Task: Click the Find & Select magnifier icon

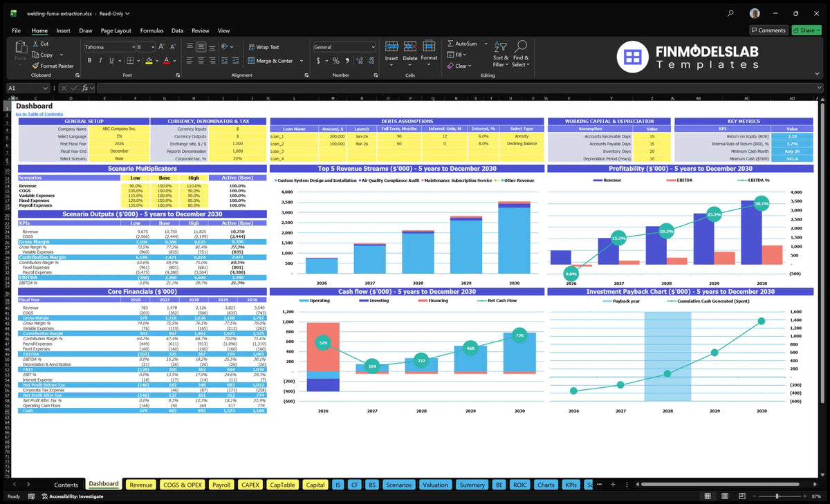Action: tap(521, 46)
